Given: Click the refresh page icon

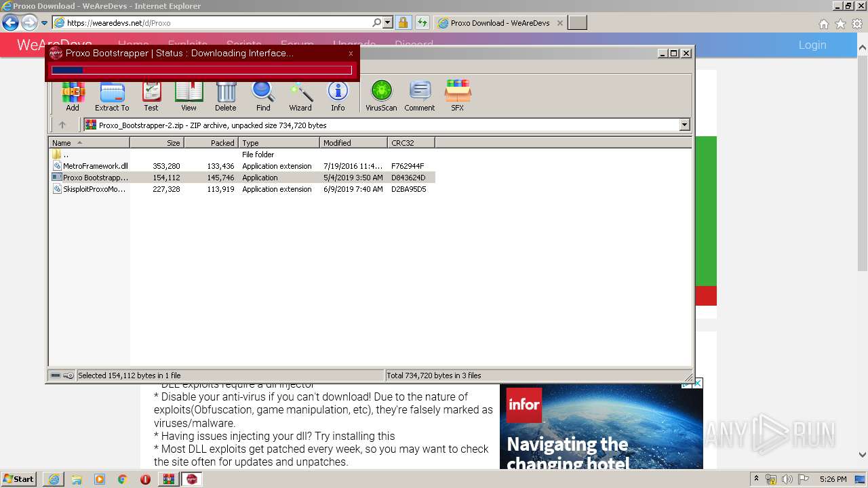Looking at the screenshot, I should coord(422,22).
